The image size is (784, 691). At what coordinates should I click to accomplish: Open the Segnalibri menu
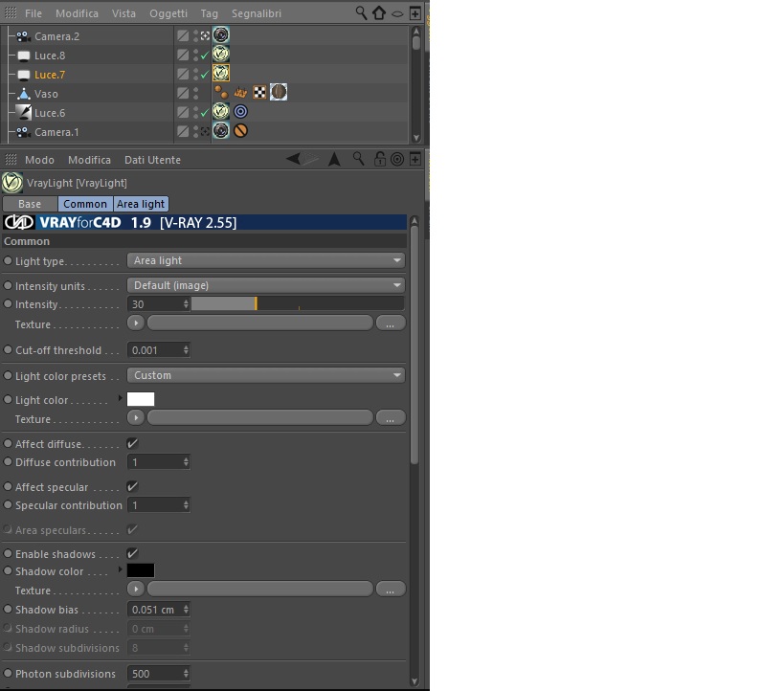(257, 13)
